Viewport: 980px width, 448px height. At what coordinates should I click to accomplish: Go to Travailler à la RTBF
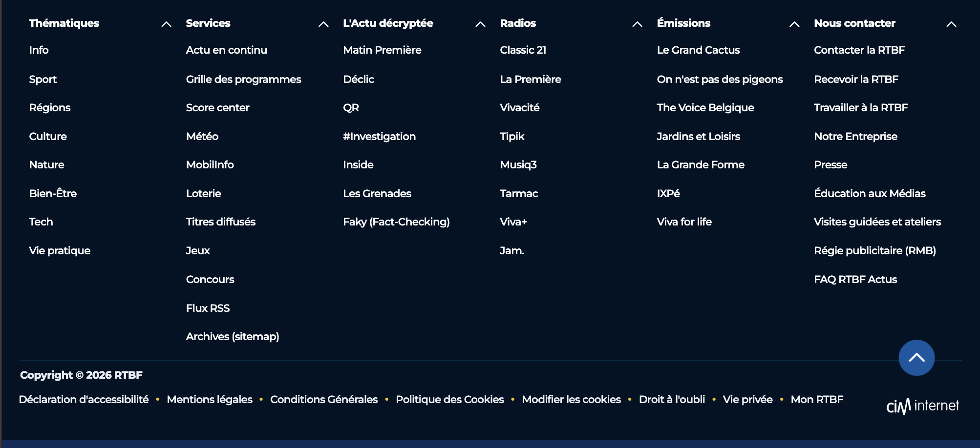click(x=861, y=107)
